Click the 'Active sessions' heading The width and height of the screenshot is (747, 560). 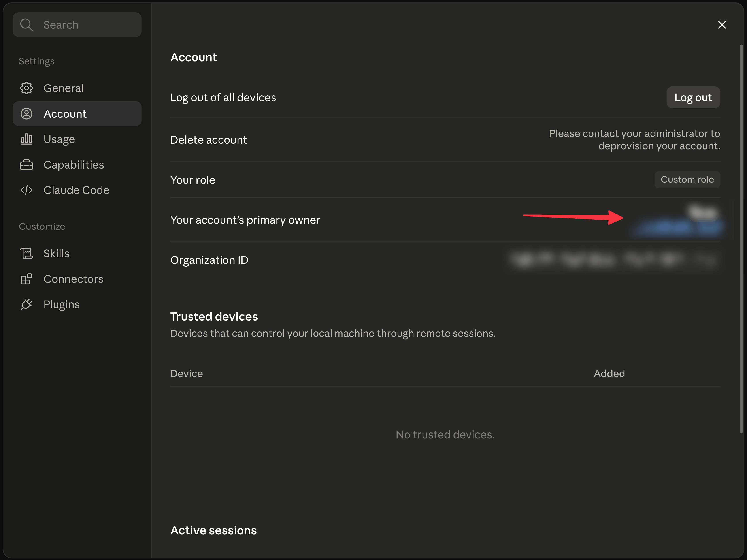point(213,530)
